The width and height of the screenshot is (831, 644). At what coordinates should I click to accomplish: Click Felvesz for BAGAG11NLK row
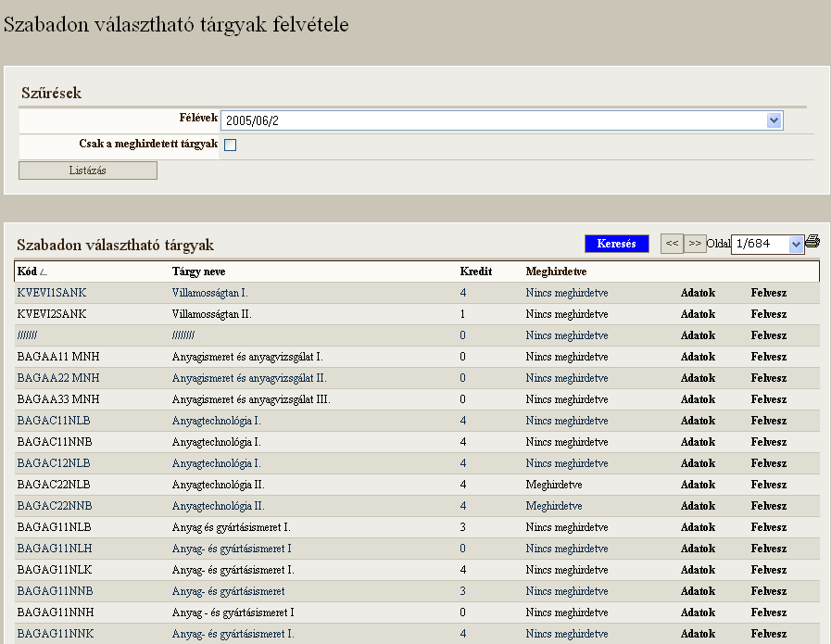(x=768, y=570)
